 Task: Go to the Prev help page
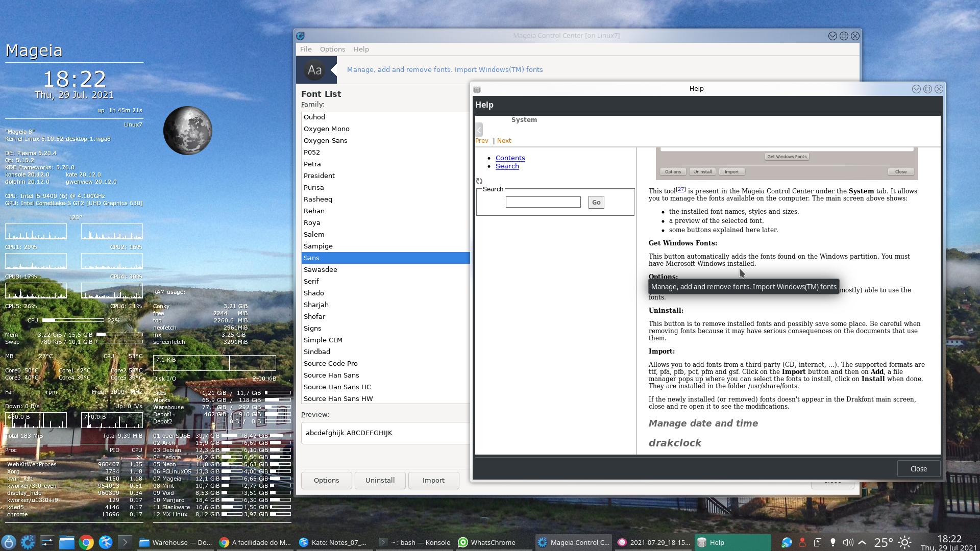pos(481,140)
